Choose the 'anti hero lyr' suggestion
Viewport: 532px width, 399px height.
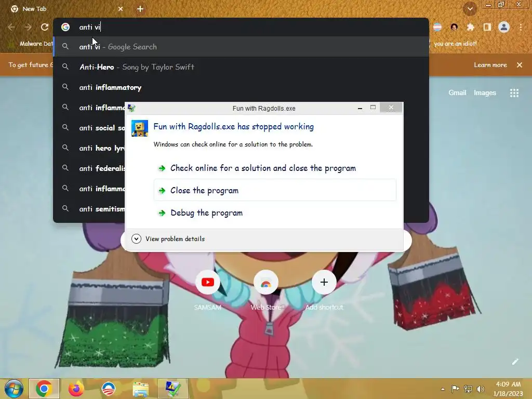click(x=89, y=148)
